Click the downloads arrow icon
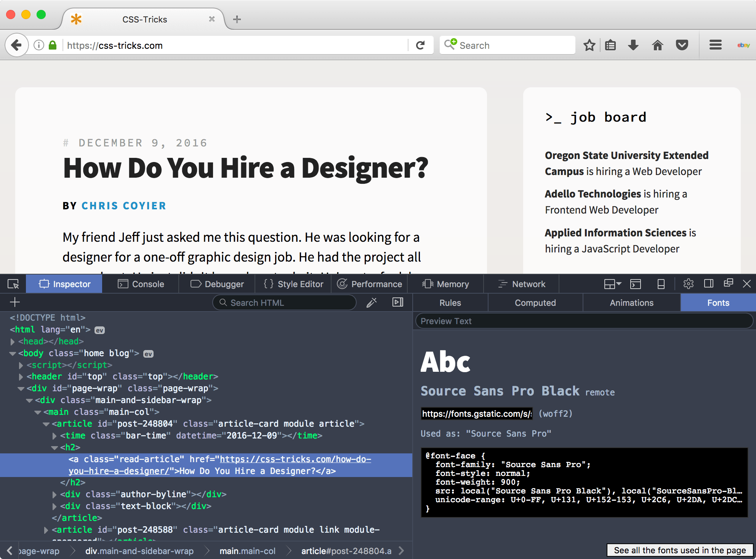The width and height of the screenshot is (756, 559). [633, 45]
